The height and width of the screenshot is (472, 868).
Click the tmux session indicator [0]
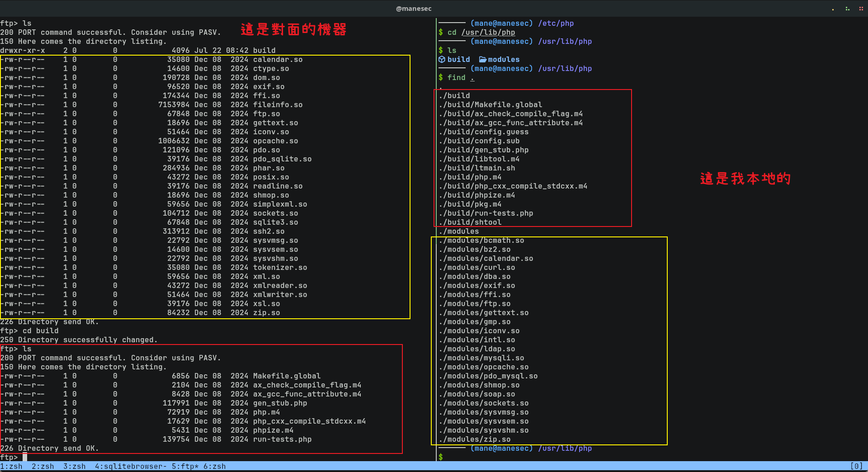[856, 466]
